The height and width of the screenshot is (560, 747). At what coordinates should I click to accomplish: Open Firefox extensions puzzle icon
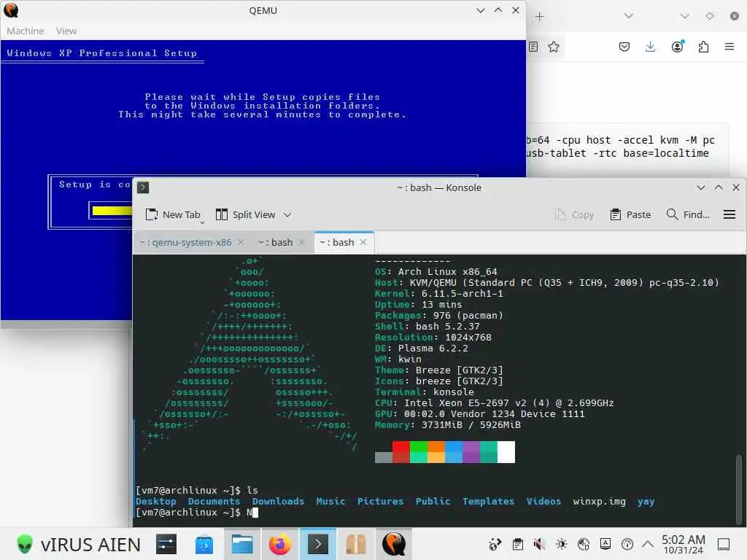703,47
